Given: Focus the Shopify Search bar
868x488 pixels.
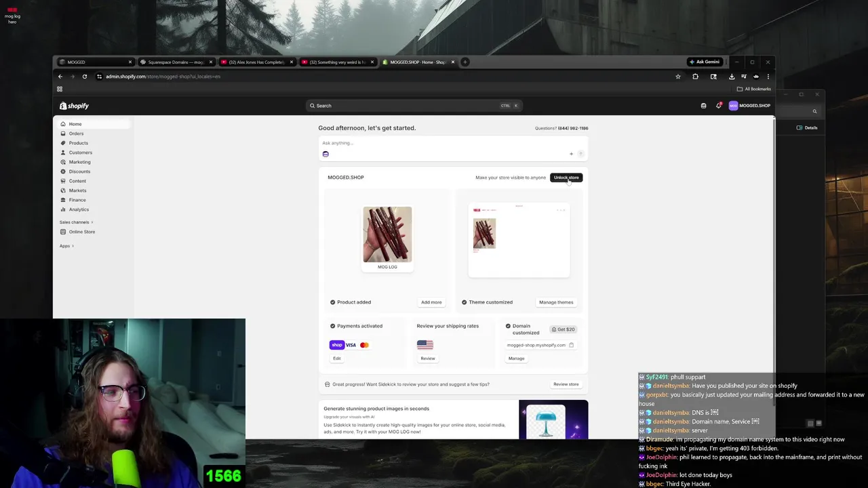Looking at the screenshot, I should [414, 106].
